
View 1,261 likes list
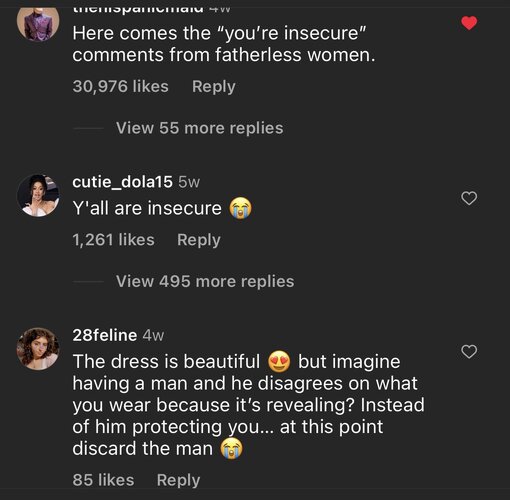[x=113, y=240]
